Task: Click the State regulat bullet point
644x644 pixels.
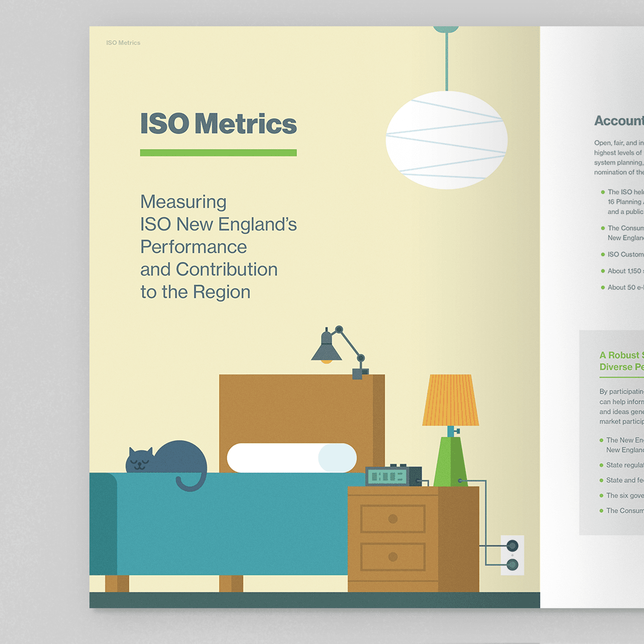Action: click(624, 465)
